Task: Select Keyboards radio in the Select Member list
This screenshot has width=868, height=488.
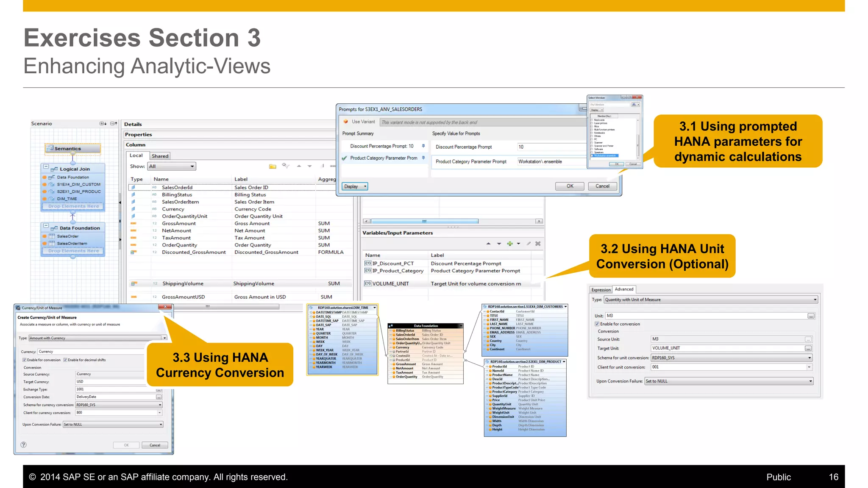Action: [x=592, y=120]
